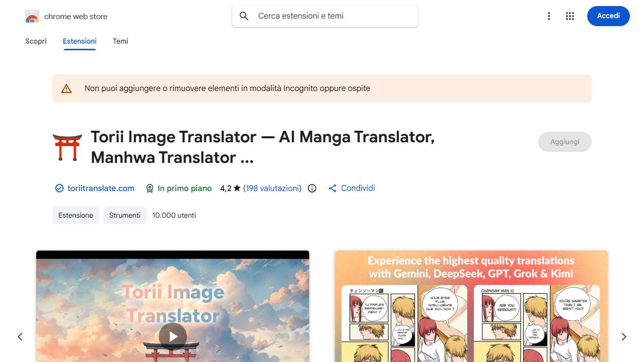The image size is (644, 362).
Task: View the 198 valutazioni ratings
Action: 272,189
